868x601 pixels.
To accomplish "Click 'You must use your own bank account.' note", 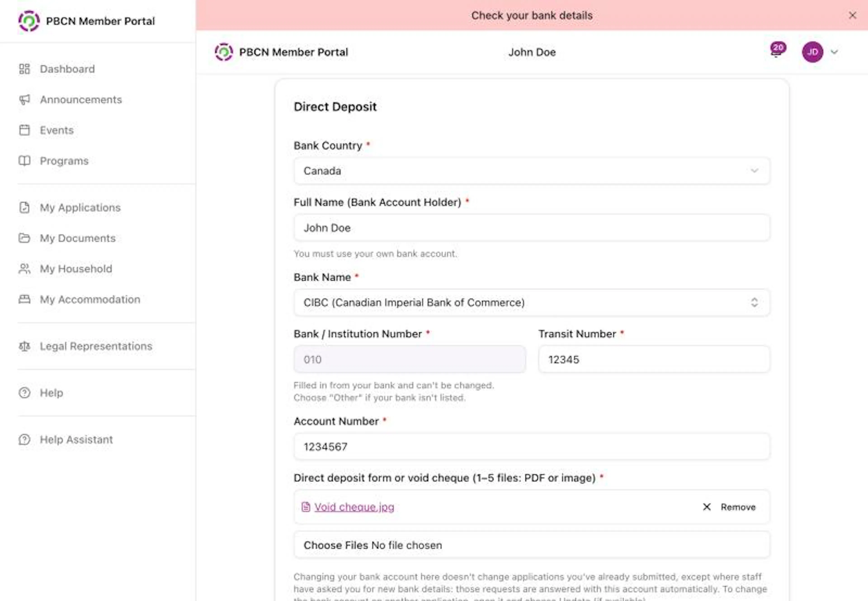I will [375, 253].
